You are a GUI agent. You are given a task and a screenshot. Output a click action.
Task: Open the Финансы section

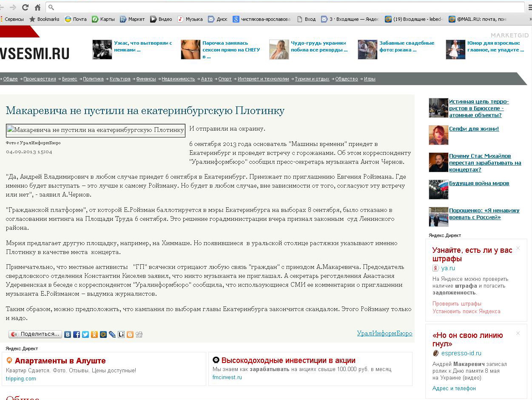(x=146, y=79)
